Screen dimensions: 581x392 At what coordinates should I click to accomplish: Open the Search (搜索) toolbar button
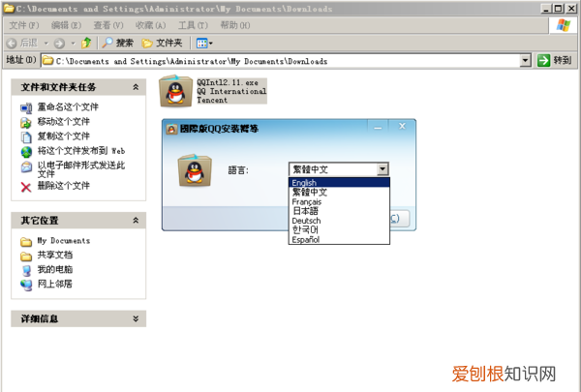[118, 43]
